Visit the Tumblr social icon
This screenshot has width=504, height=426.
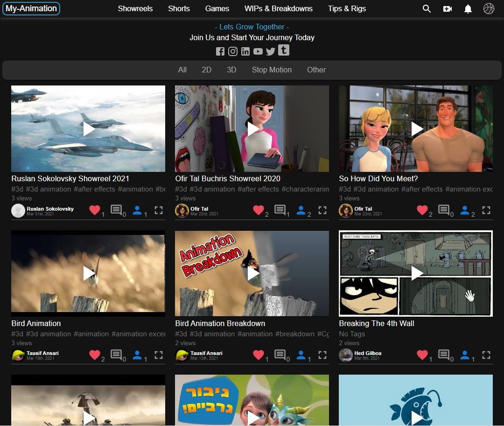pos(284,50)
